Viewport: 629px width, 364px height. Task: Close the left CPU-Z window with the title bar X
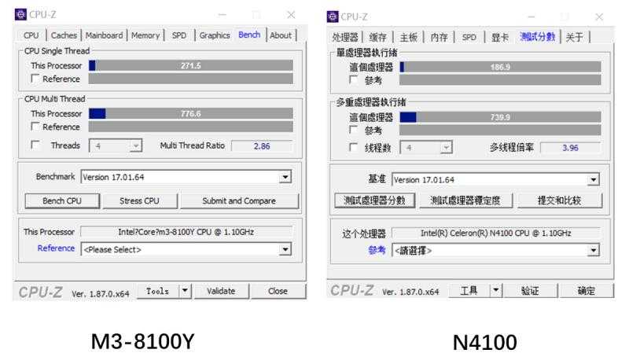(x=291, y=15)
